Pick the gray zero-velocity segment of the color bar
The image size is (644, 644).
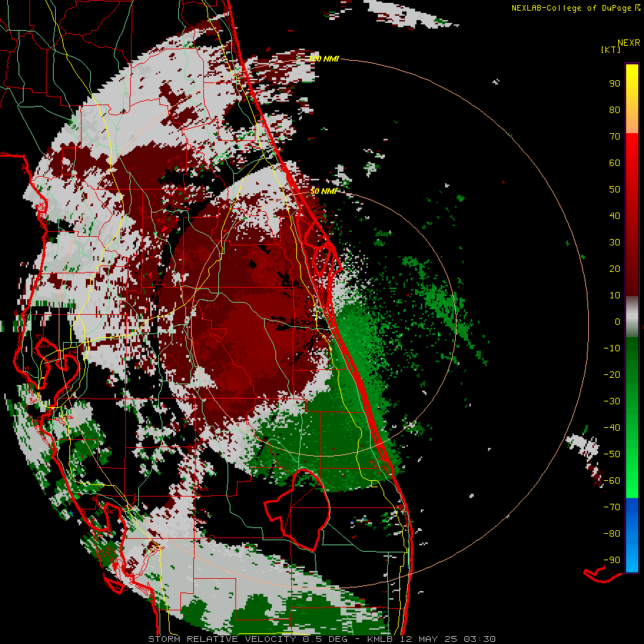pyautogui.click(x=632, y=317)
